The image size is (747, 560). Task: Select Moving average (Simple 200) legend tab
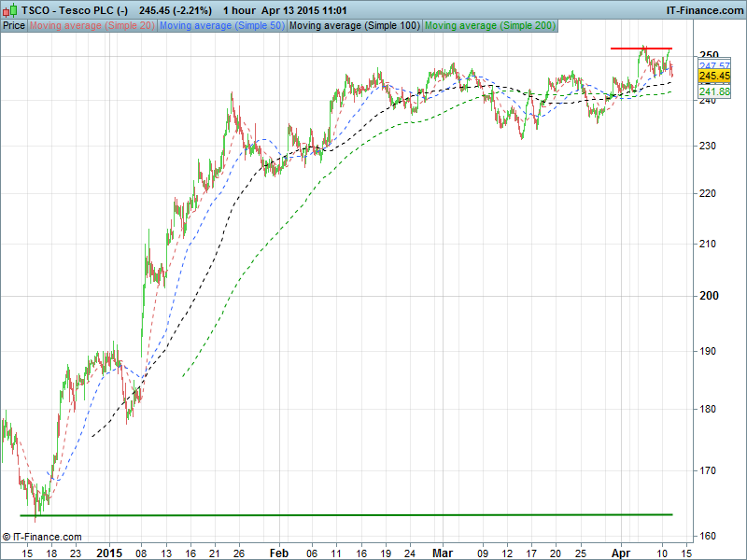click(x=488, y=26)
